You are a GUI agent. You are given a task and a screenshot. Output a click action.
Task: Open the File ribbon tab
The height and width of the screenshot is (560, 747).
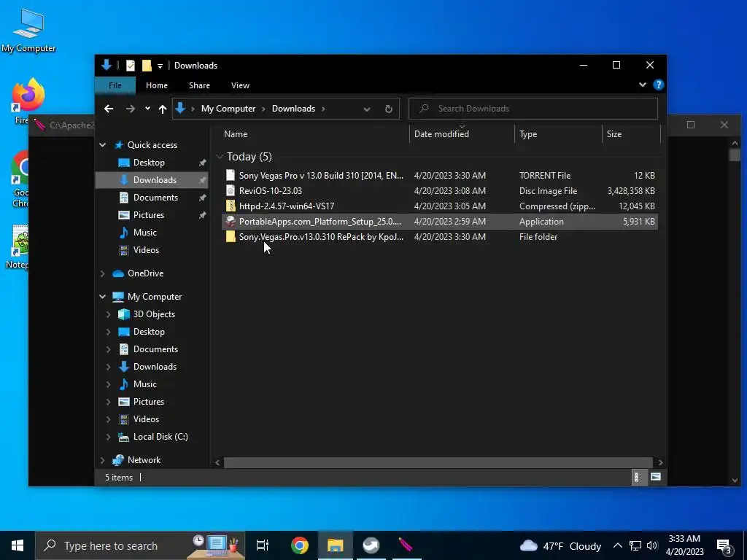pos(115,85)
